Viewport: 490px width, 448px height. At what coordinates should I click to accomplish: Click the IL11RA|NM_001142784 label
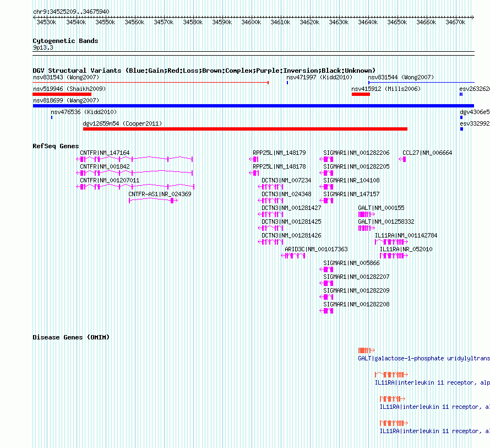pos(406,235)
